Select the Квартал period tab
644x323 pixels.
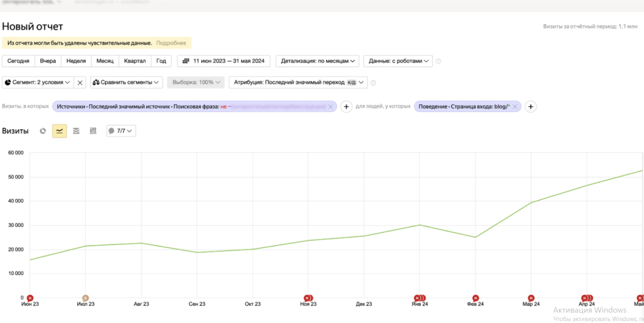135,61
